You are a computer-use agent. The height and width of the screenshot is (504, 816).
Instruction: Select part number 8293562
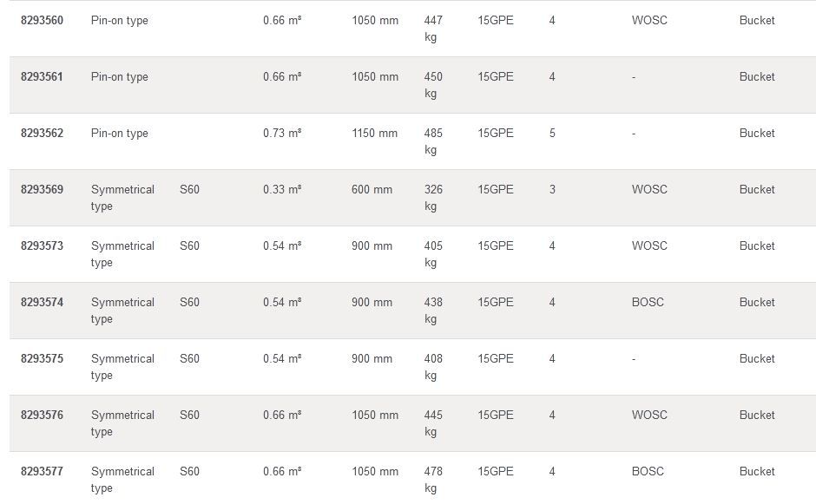click(42, 133)
